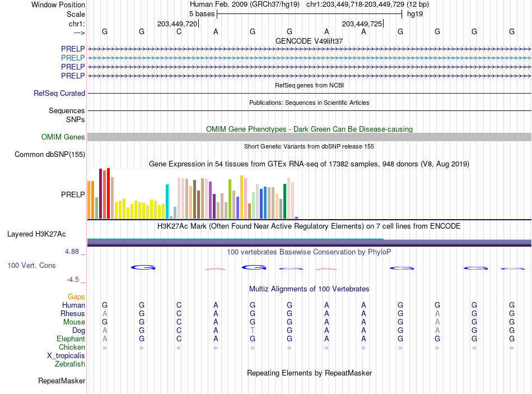
Task: Click the gray OMIM Genes bar
Action: coord(309,137)
